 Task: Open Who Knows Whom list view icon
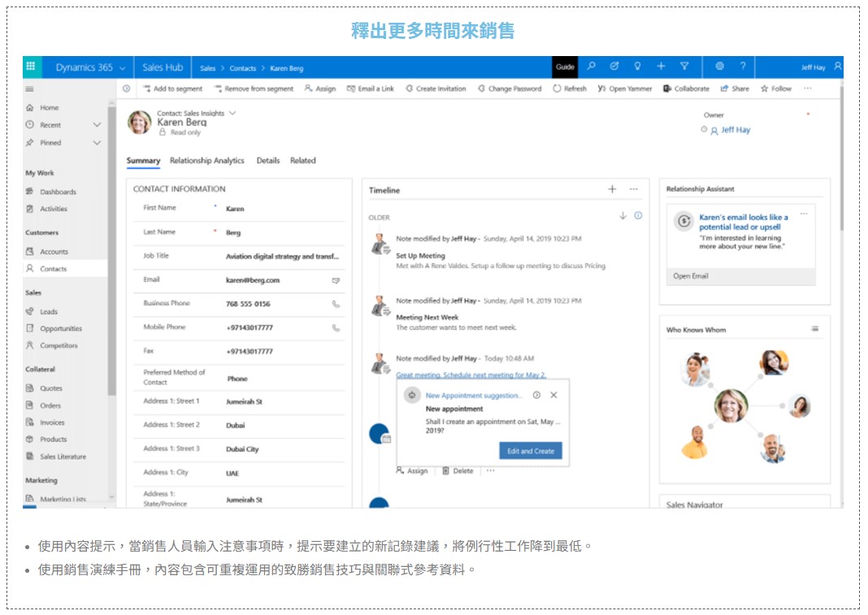(815, 329)
